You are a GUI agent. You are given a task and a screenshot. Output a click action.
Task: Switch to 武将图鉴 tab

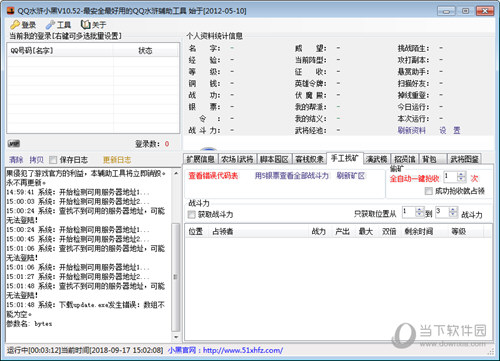tap(464, 159)
